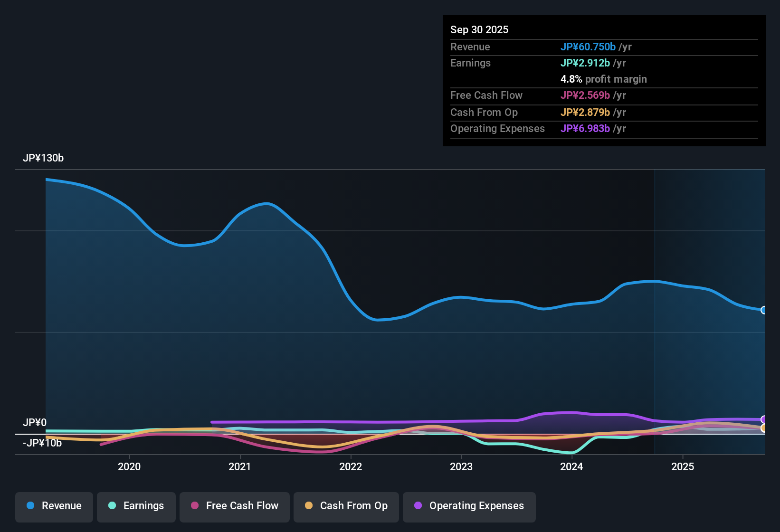Viewport: 780px width, 532px height.
Task: Collapse the Free Cash Flow legend entry
Action: pos(234,506)
